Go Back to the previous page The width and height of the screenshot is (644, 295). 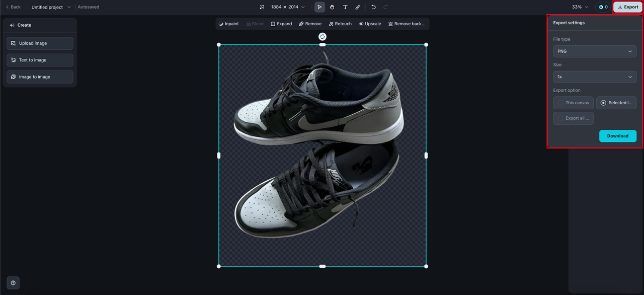(13, 7)
